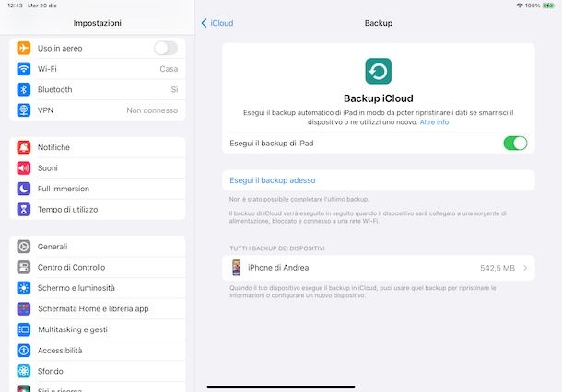Tap the Bluetooth icon in sidebar
Image resolution: width=562 pixels, height=392 pixels.
click(x=24, y=89)
